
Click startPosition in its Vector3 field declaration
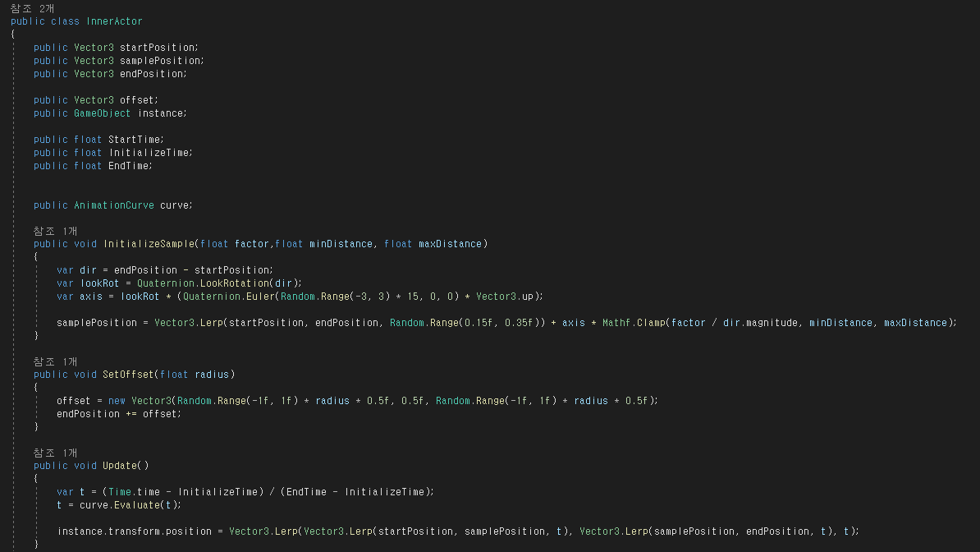pyautogui.click(x=158, y=48)
